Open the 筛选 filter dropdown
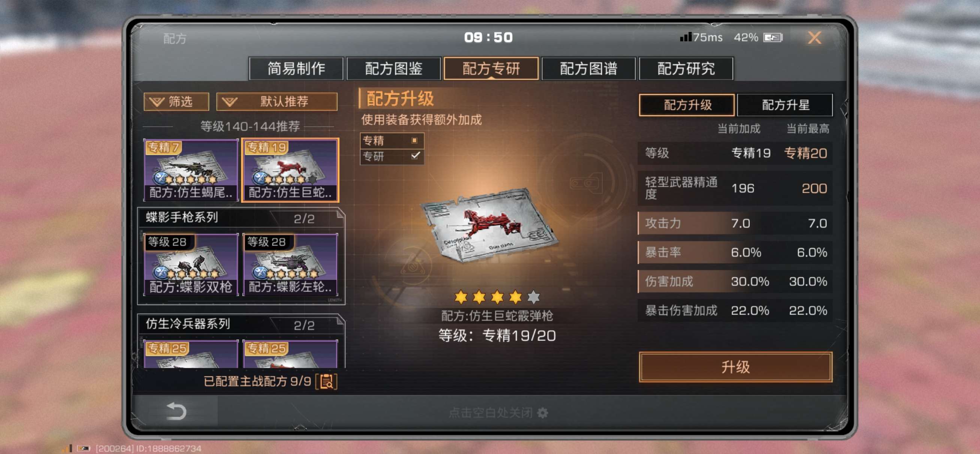The width and height of the screenshot is (980, 454). (176, 102)
